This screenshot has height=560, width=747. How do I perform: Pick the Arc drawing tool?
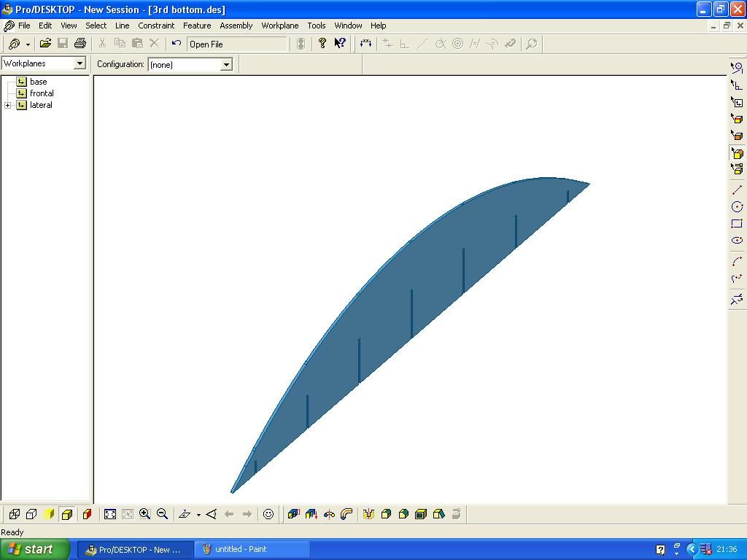pos(737,262)
